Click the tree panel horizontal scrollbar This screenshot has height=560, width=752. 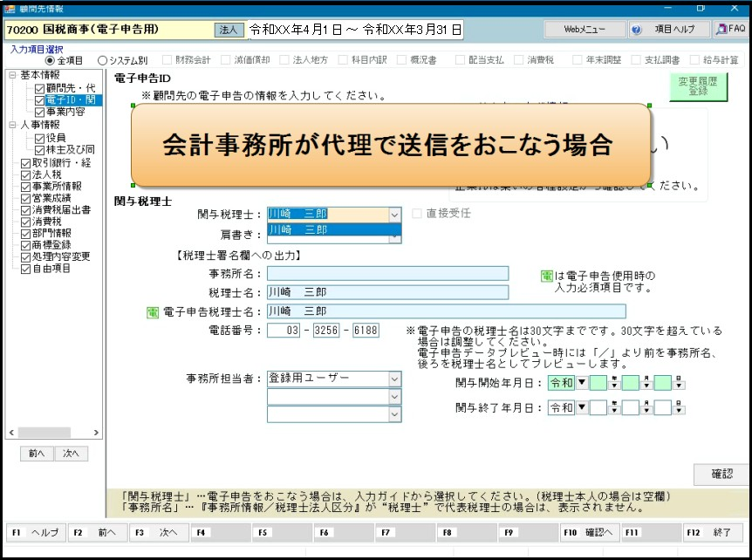point(52,433)
